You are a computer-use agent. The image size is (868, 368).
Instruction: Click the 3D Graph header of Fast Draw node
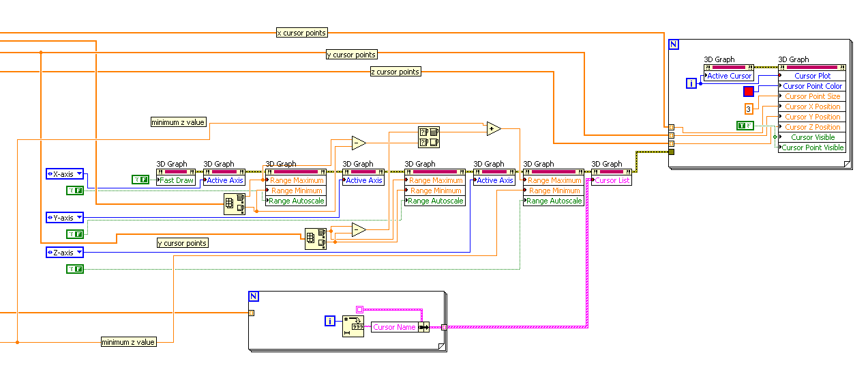pyautogui.click(x=176, y=171)
